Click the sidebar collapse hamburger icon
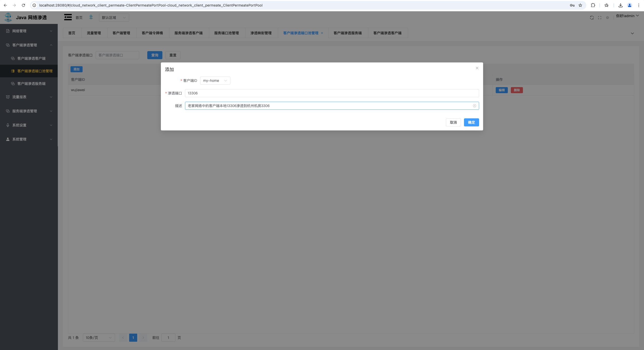The width and height of the screenshot is (644, 350). click(x=68, y=17)
